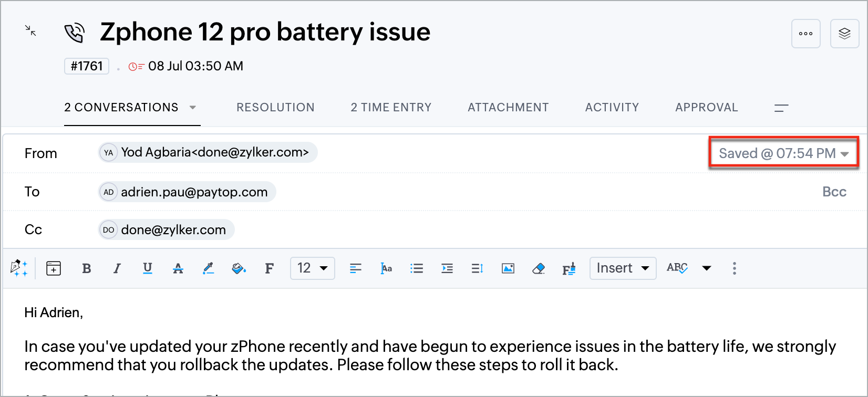Apply strikethrough to text
The height and width of the screenshot is (397, 868).
coord(178,268)
